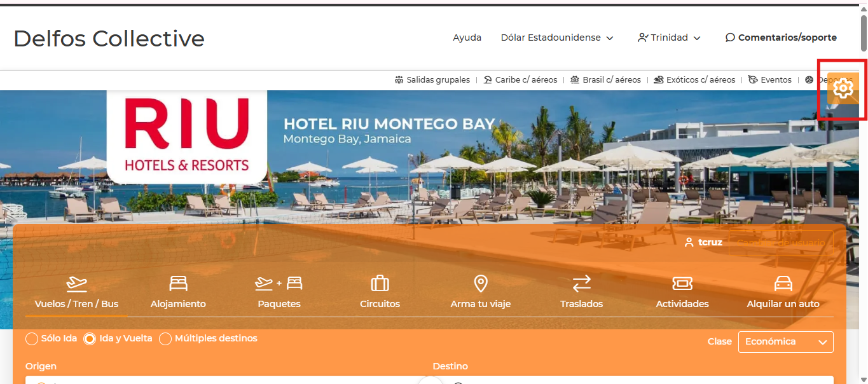Open the Trinidad user dropdown
The image size is (868, 384).
click(669, 38)
